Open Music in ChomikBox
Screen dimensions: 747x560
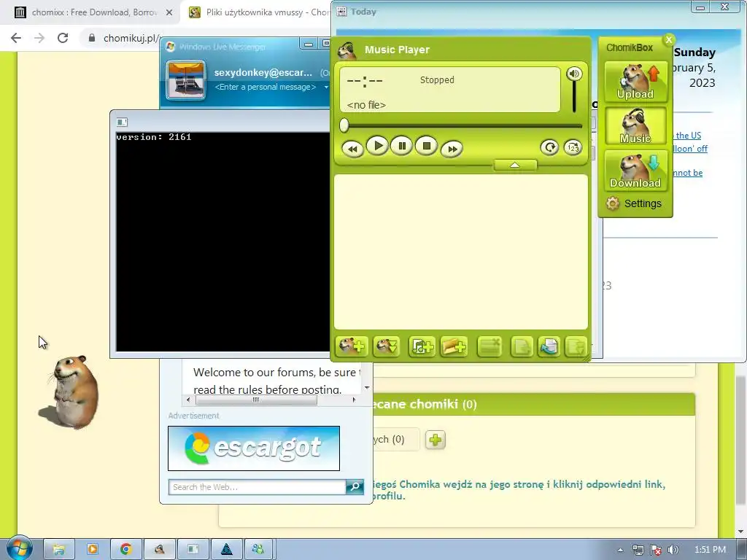point(635,126)
